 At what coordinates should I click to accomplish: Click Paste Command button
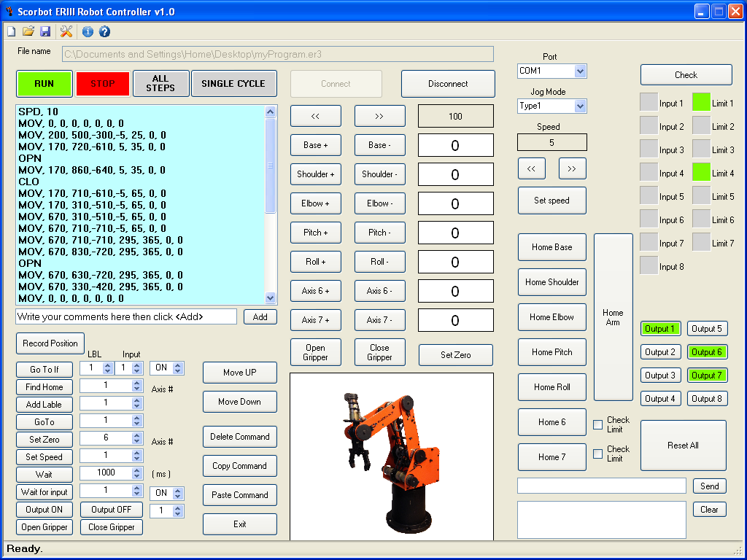tap(240, 495)
